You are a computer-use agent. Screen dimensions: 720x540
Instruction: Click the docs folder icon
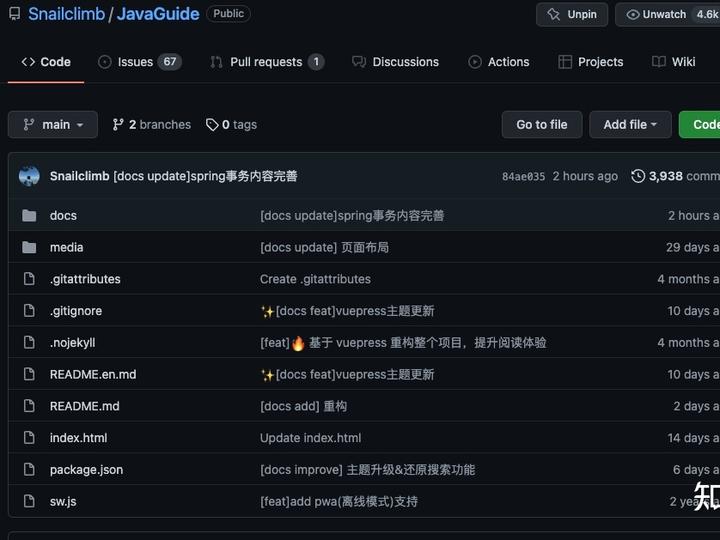pos(29,215)
